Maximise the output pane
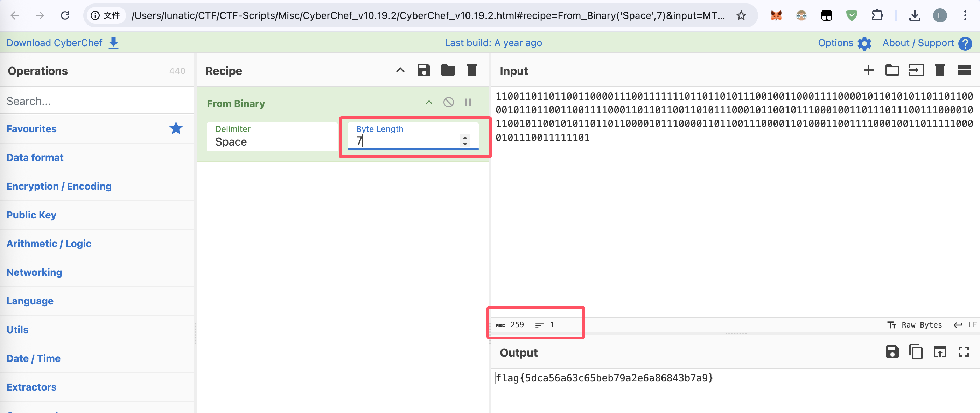 click(964, 352)
